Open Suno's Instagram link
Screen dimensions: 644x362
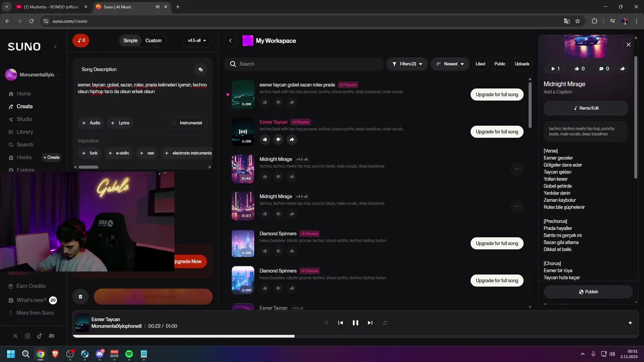point(27,336)
